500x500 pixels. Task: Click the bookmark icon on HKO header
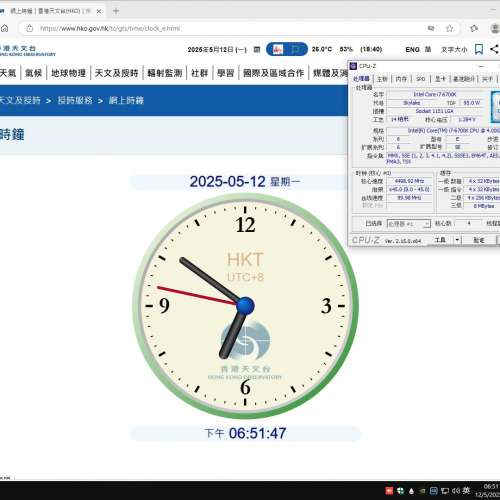479,49
